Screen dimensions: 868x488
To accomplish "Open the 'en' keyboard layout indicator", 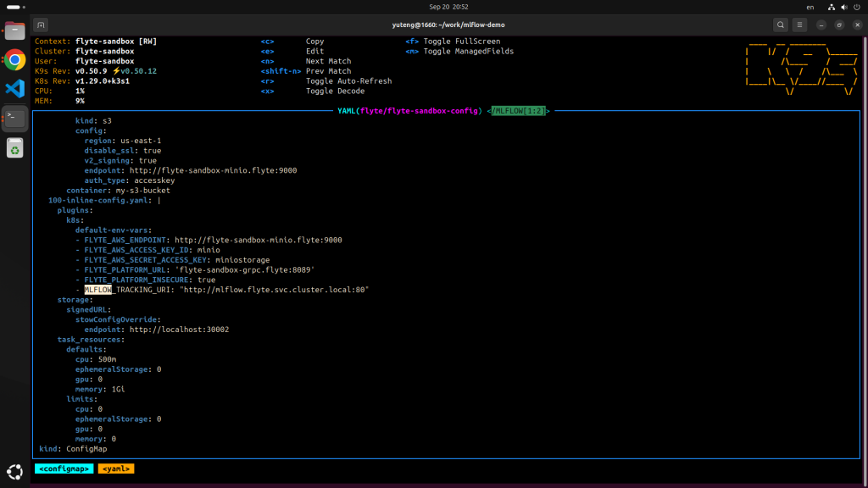I will (x=810, y=7).
